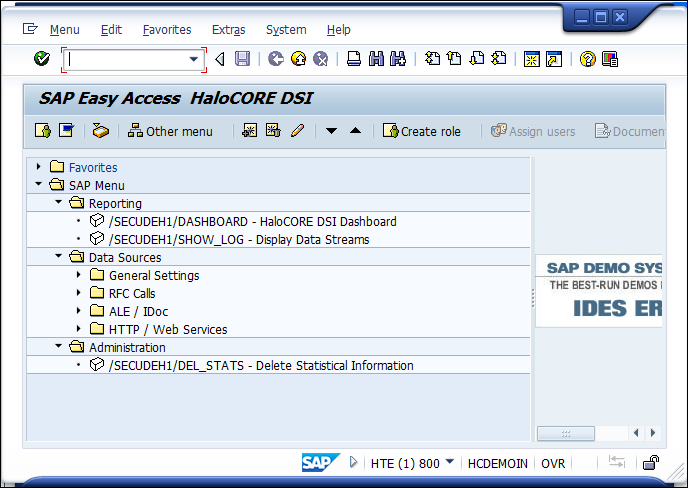Click the Find Next binoculars icon

pyautogui.click(x=398, y=58)
